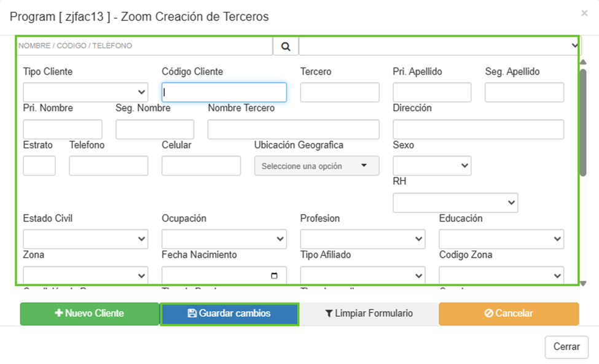Open the RH blood type dropdown
This screenshot has width=599, height=364.
tap(455, 203)
